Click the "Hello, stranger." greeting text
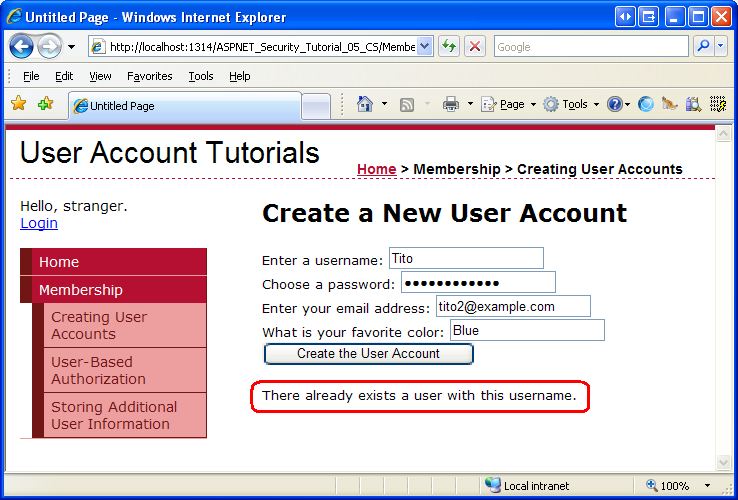This screenshot has height=500, width=738. pos(74,206)
